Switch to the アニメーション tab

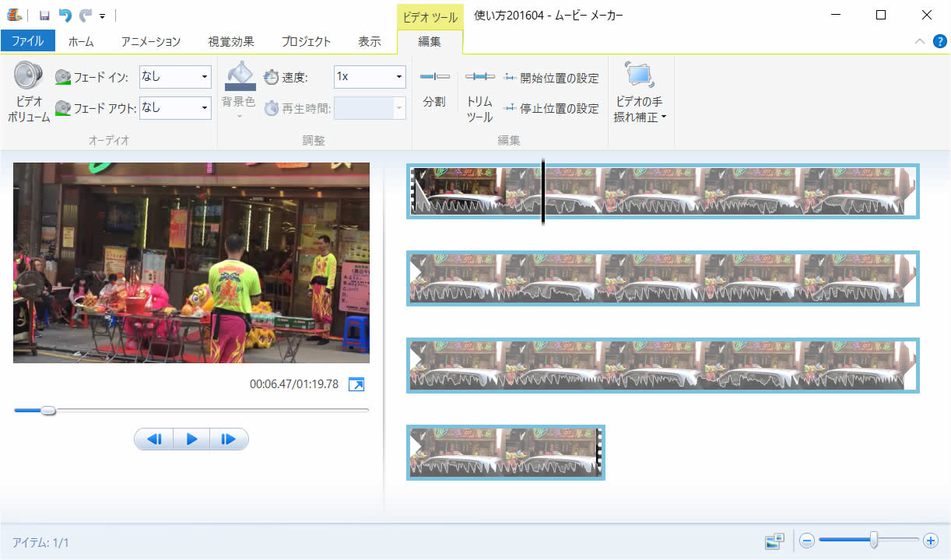pos(150,42)
